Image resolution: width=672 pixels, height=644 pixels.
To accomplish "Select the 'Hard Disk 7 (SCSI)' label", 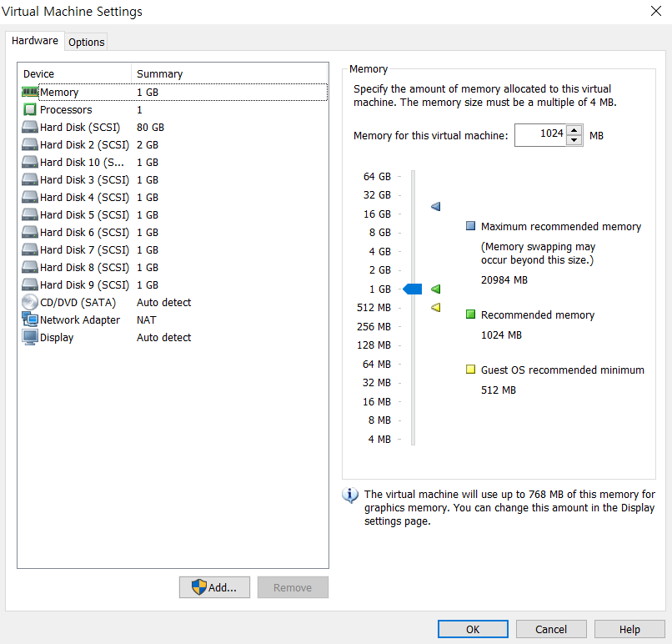I will point(84,250).
